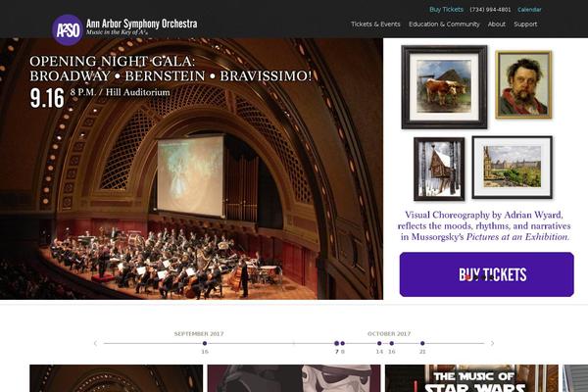
Task: Open the Hill Auditorium event card at bottom
Action: 117,378
